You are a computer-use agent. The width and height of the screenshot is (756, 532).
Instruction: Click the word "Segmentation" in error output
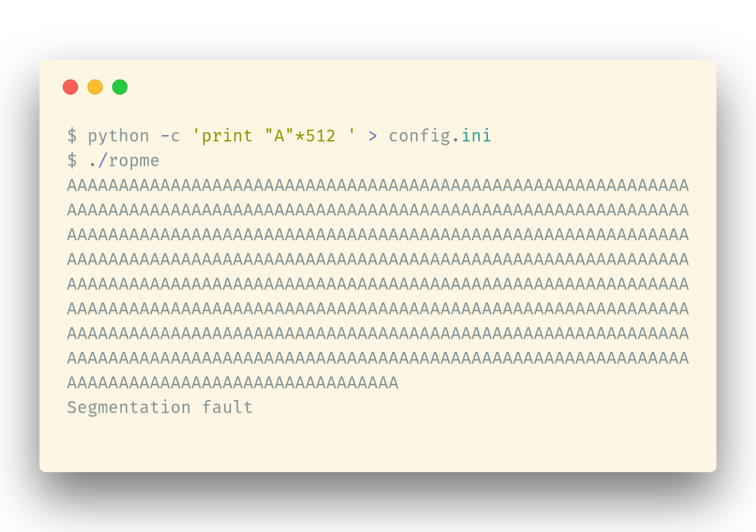(x=129, y=407)
